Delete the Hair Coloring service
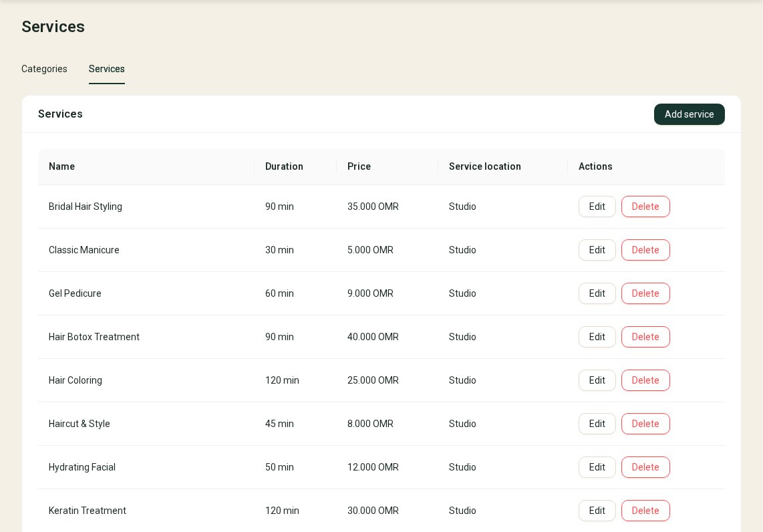 click(x=645, y=380)
